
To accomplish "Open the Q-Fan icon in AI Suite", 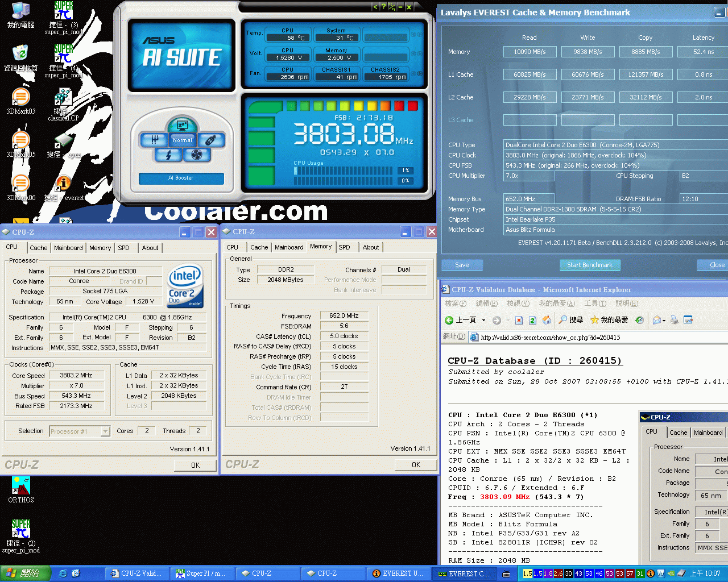I will [196, 155].
